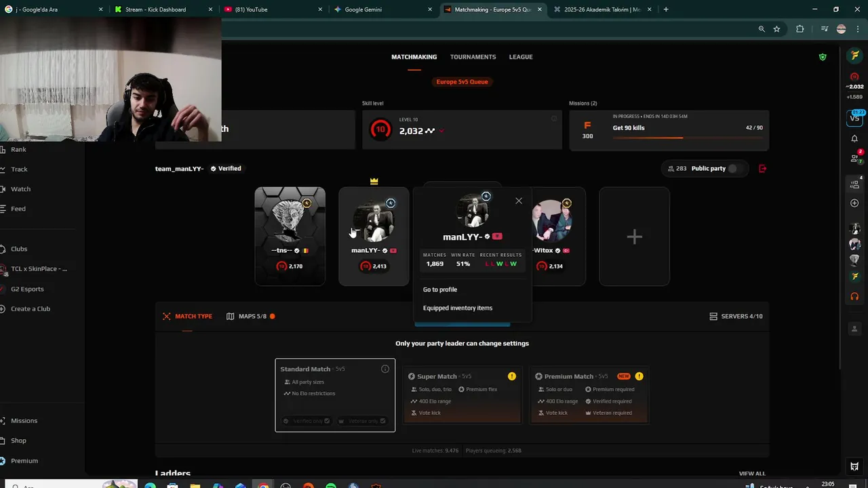Click the green shield anti-cheat icon
The image size is (868, 488).
[x=823, y=57]
